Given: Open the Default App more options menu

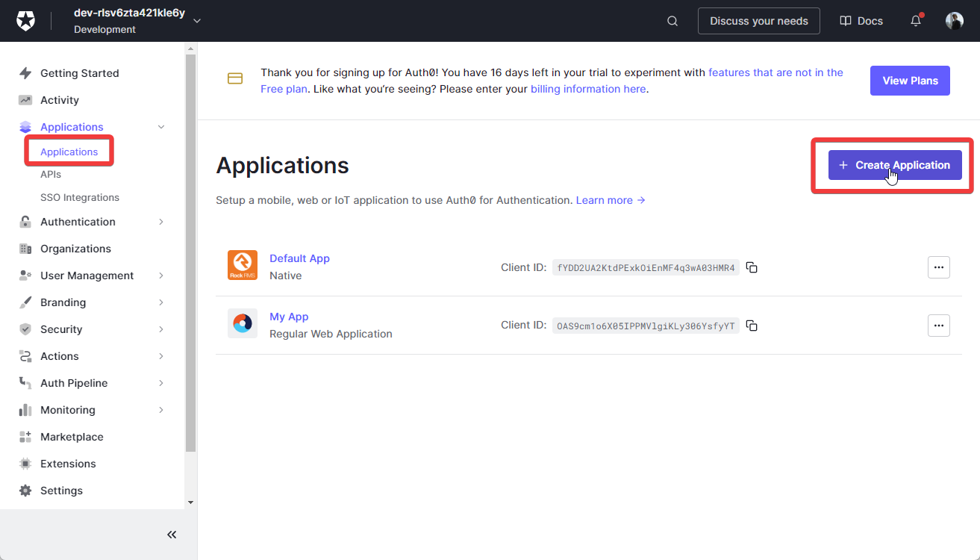Looking at the screenshot, I should coord(938,267).
